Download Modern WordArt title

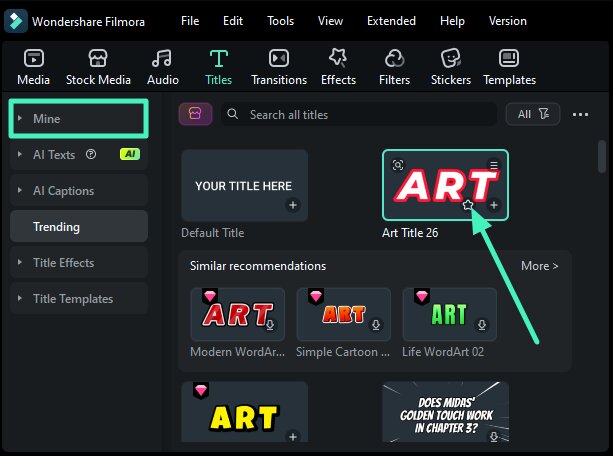[270, 325]
